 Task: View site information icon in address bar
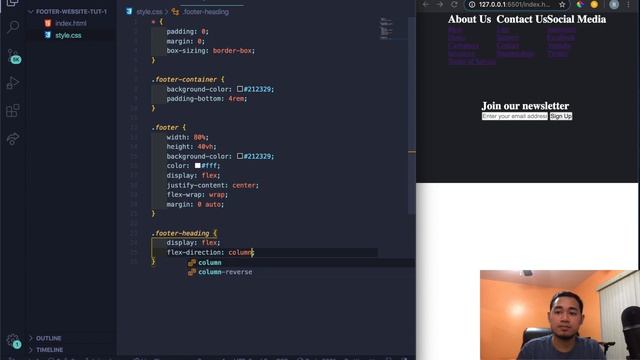[x=472, y=4]
